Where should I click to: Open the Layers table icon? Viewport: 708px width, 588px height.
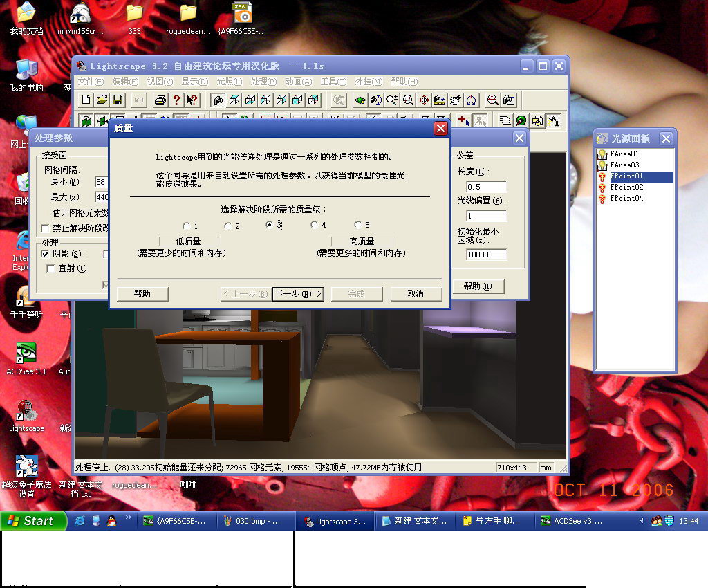coord(505,120)
